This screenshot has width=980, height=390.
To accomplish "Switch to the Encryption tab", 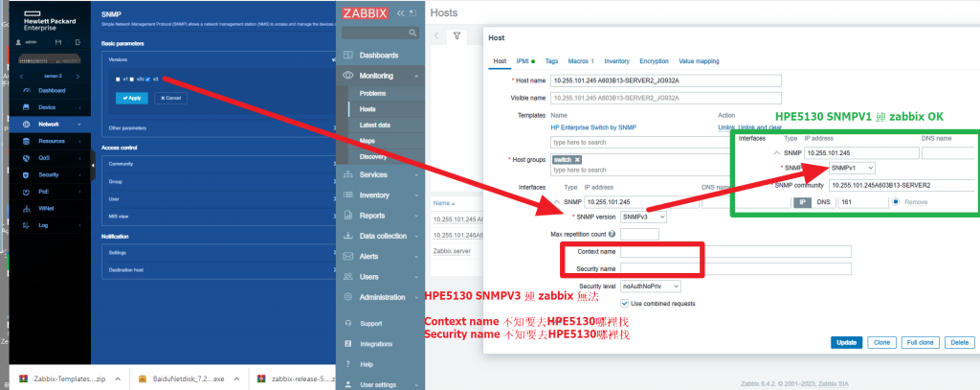I will point(654,61).
